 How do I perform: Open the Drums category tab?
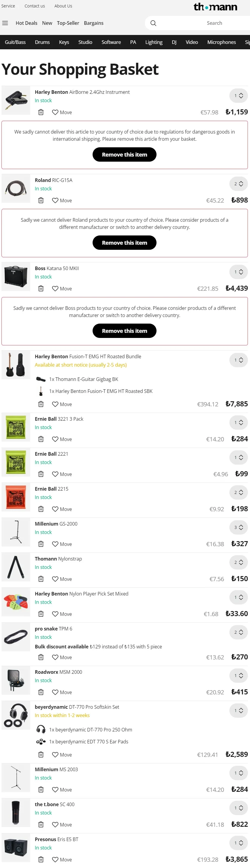[x=42, y=42]
